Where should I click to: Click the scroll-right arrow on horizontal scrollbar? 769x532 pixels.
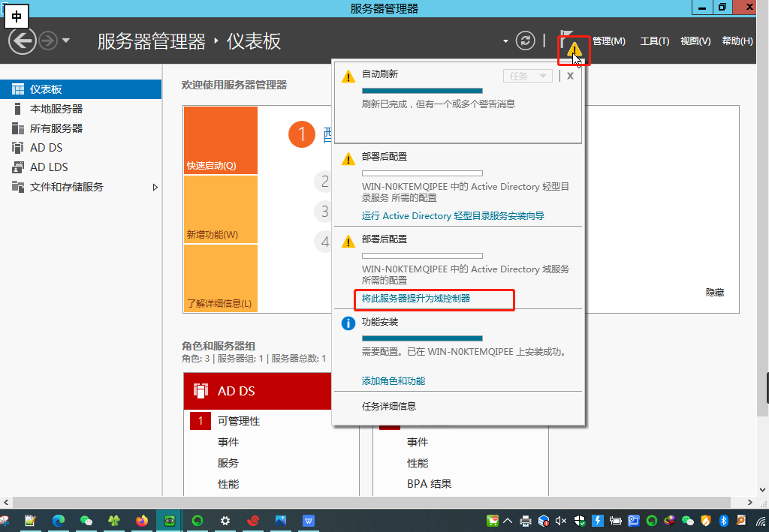(x=750, y=502)
